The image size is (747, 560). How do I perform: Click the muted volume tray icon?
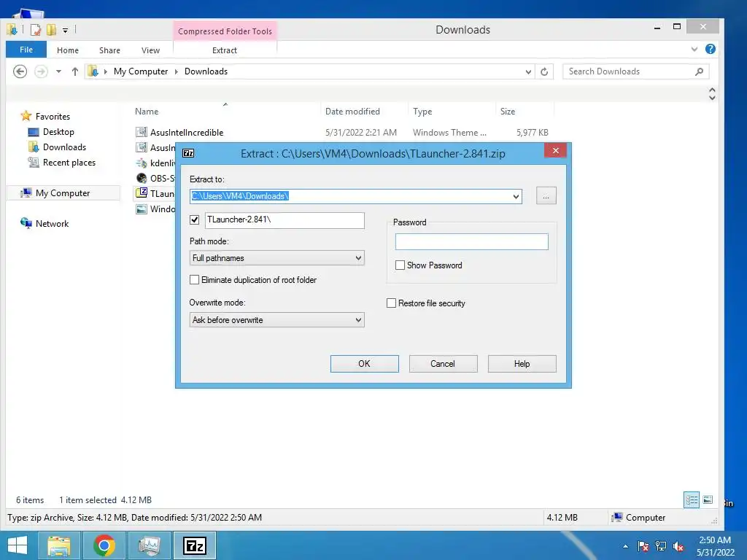(x=678, y=546)
